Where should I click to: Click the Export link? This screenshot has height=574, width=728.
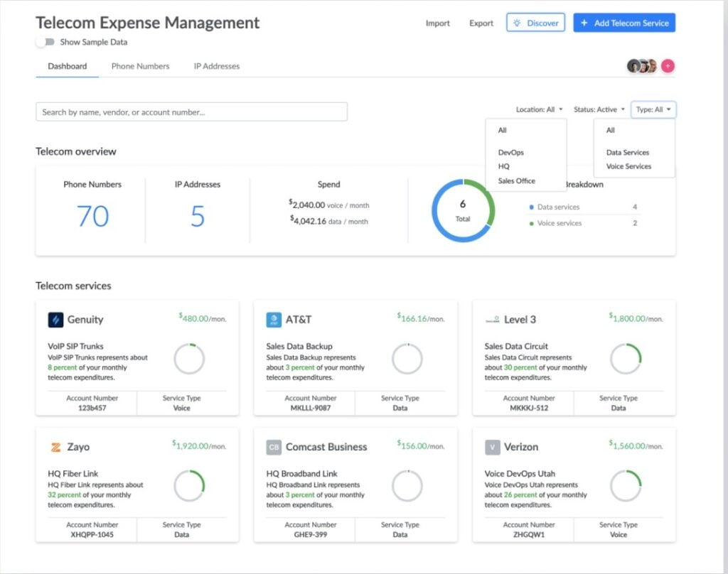(x=481, y=23)
